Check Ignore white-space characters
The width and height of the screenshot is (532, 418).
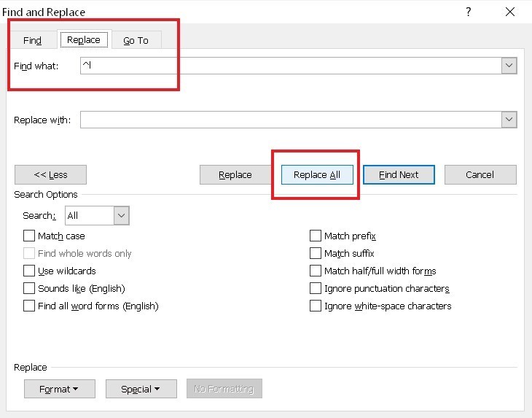(x=316, y=306)
